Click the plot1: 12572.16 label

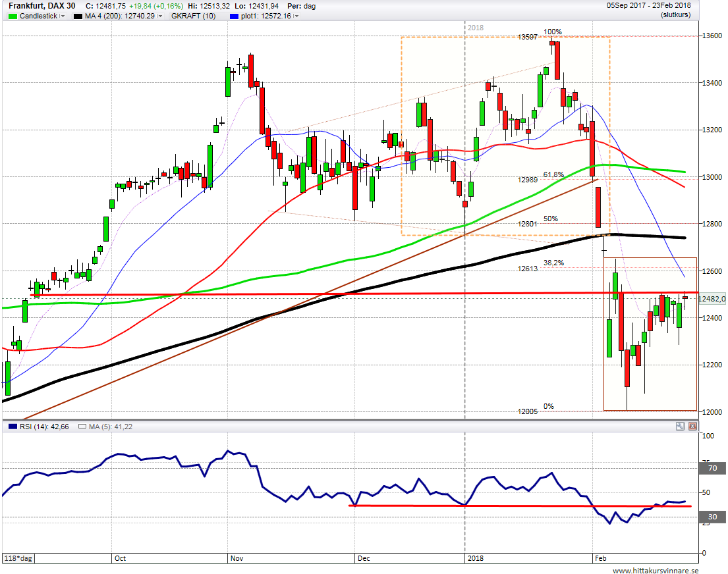pyautogui.click(x=266, y=16)
